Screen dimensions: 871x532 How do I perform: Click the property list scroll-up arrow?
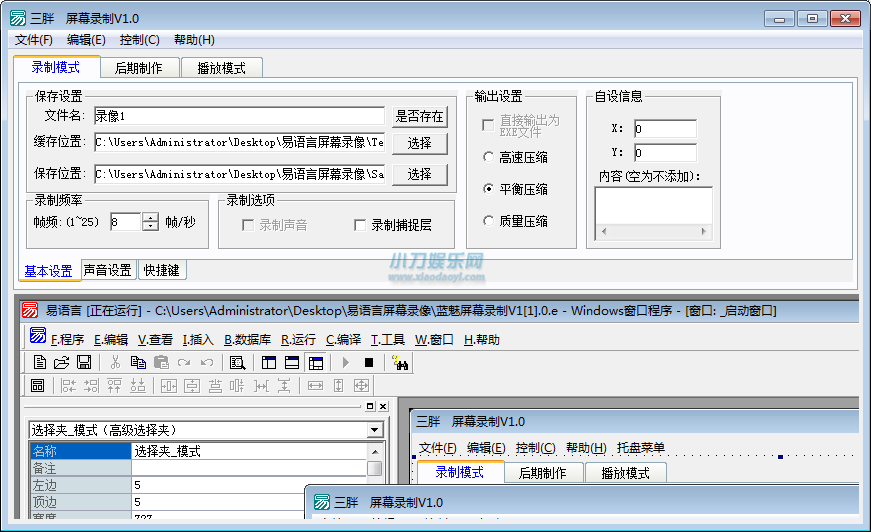tap(375, 451)
